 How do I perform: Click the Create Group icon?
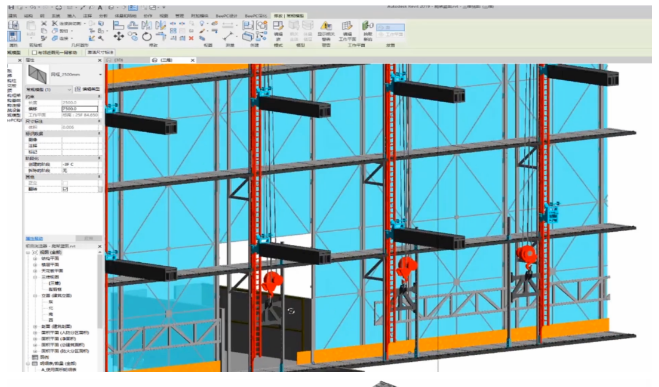click(x=261, y=25)
